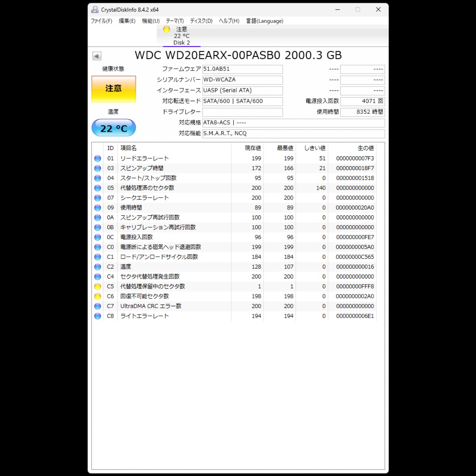Click status orb for C4 セクタ代替処理発生回数
The width and height of the screenshot is (476, 476).
point(98,276)
